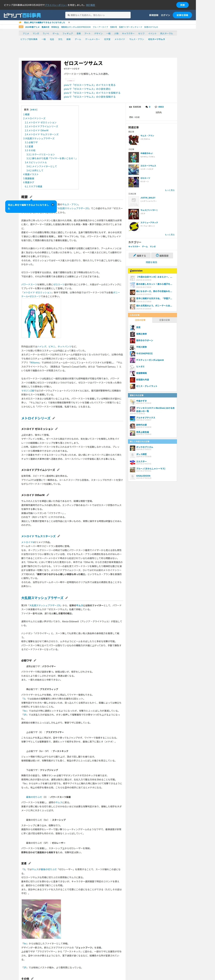The width and height of the screenshot is (215, 980).
Task: Toggle table of contents via 非表示
Action: [x=33, y=110]
